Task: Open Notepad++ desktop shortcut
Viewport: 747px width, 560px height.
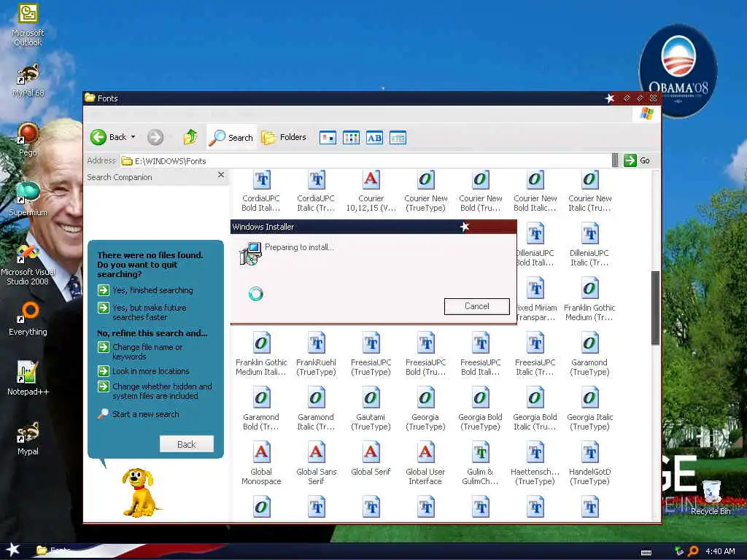Action: click(x=28, y=378)
